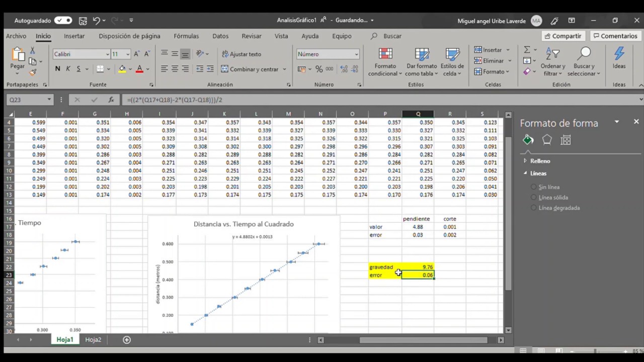This screenshot has width=644, height=362.
Task: Click the align text left icon
Action: click(164, 69)
